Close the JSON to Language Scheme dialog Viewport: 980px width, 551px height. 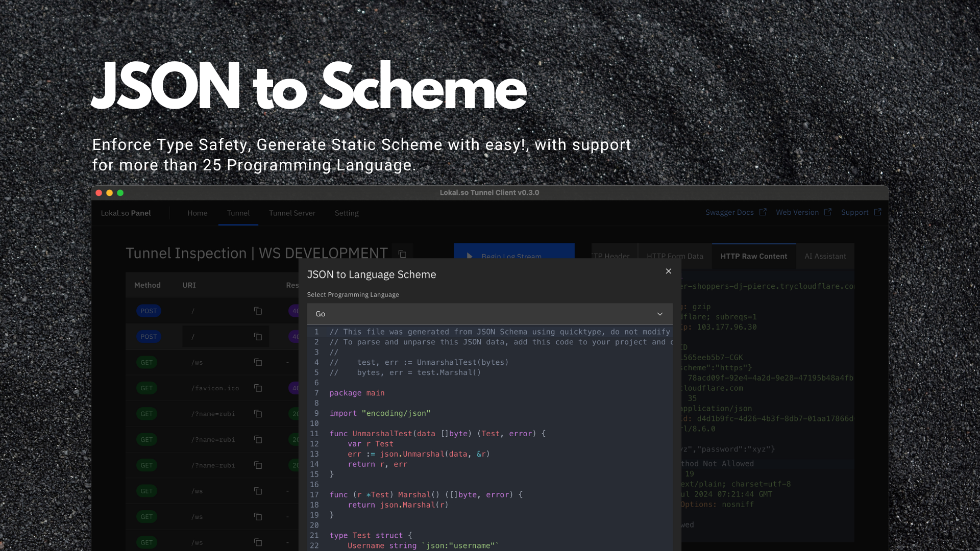point(668,271)
